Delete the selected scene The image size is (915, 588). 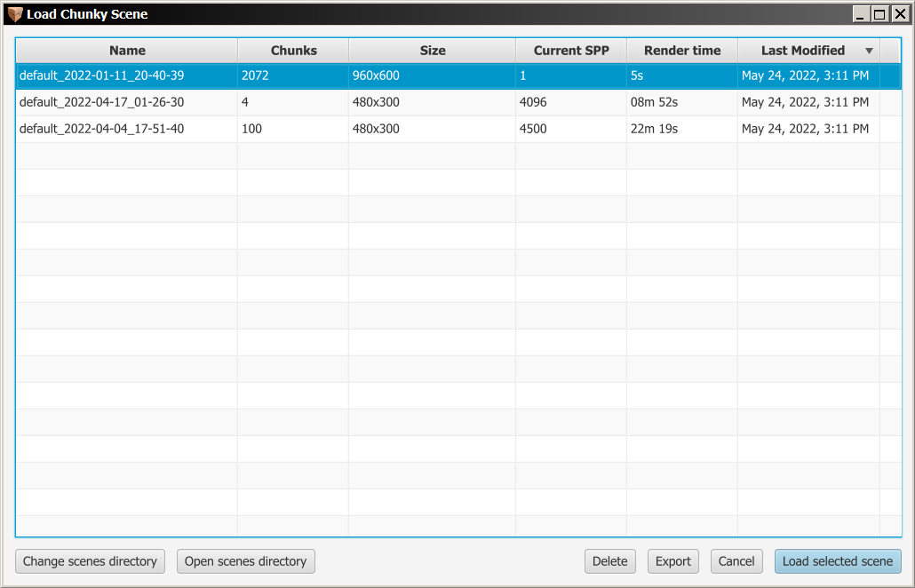click(609, 560)
